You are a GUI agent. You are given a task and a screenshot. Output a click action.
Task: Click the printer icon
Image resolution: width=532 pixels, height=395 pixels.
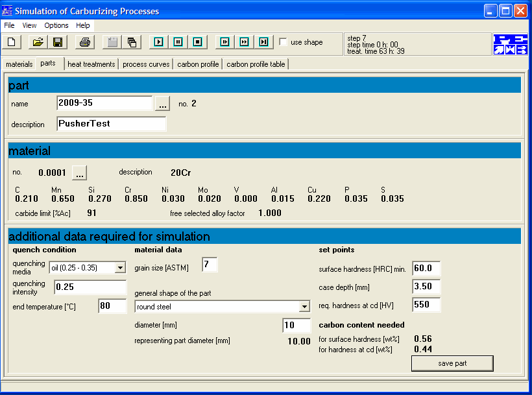(x=85, y=42)
